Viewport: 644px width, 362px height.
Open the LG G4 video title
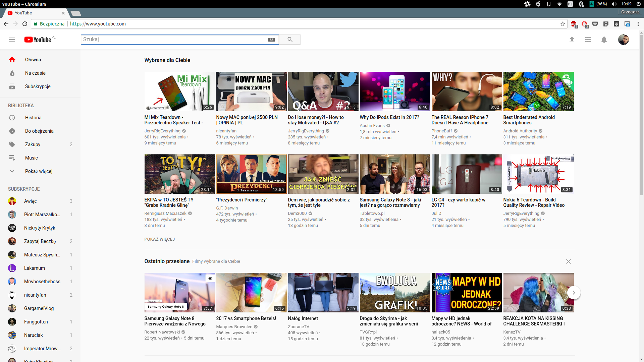458,202
